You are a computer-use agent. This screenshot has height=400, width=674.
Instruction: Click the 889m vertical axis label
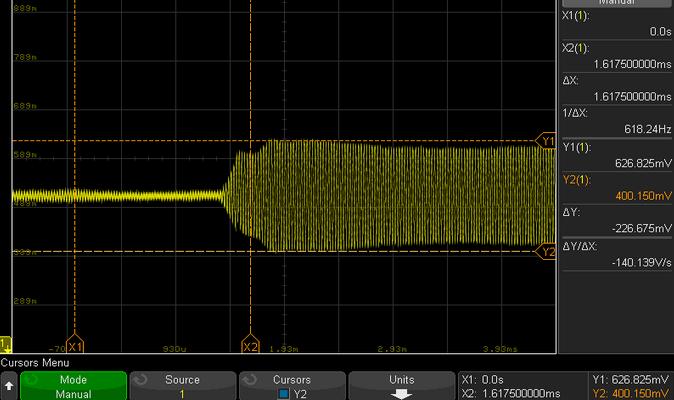tap(25, 9)
